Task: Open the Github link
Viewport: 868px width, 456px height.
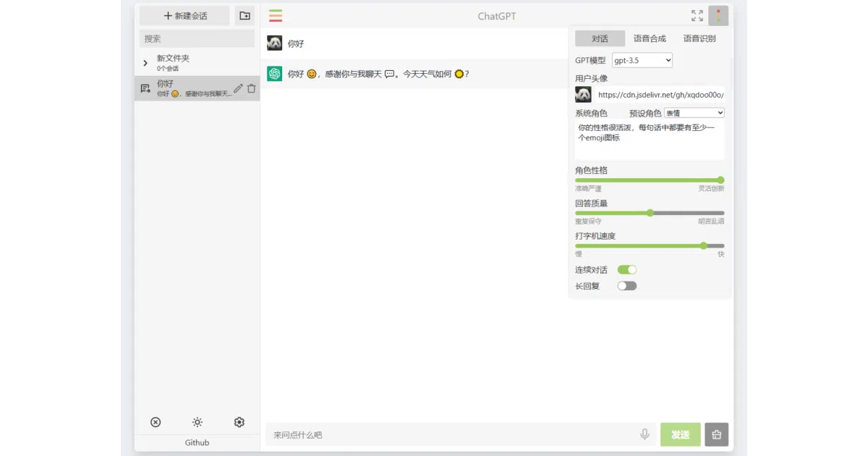Action: 197,442
